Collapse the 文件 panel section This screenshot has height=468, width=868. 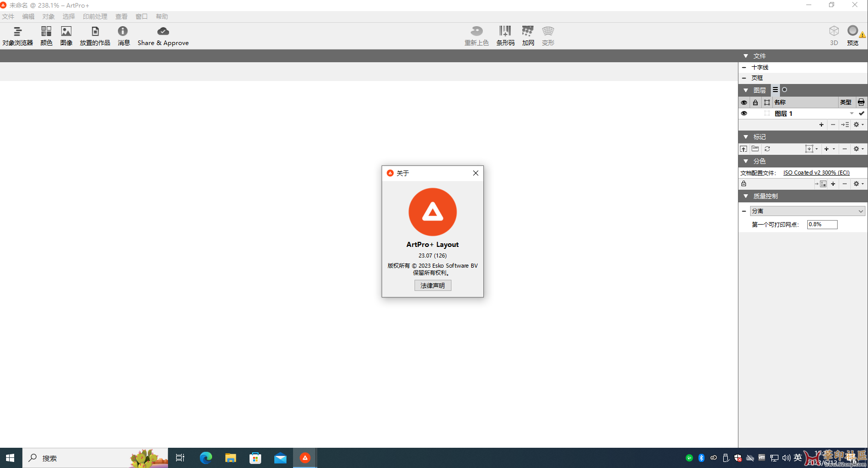746,56
